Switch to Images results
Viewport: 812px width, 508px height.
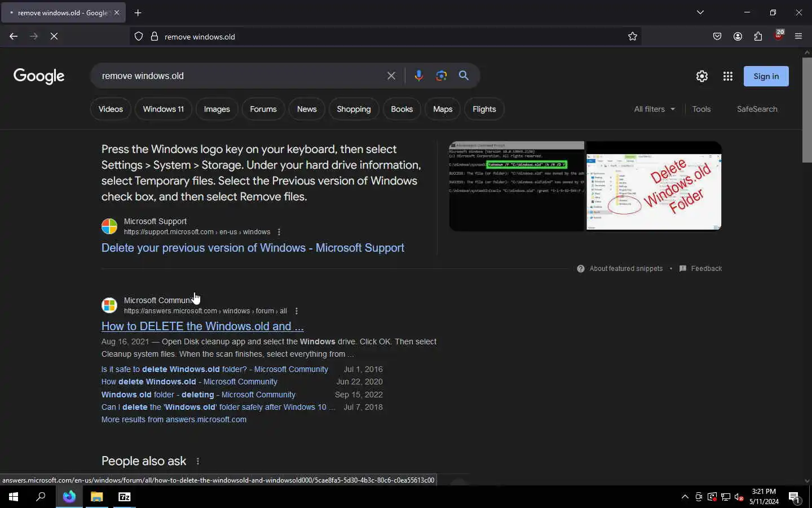point(217,109)
